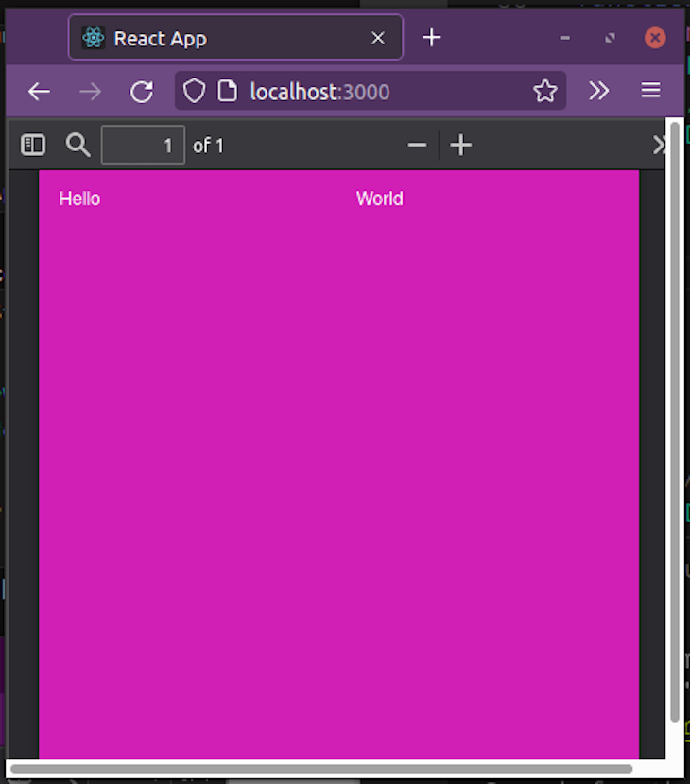690x784 pixels.
Task: Click the vertical scrollbar
Action: 675,422
